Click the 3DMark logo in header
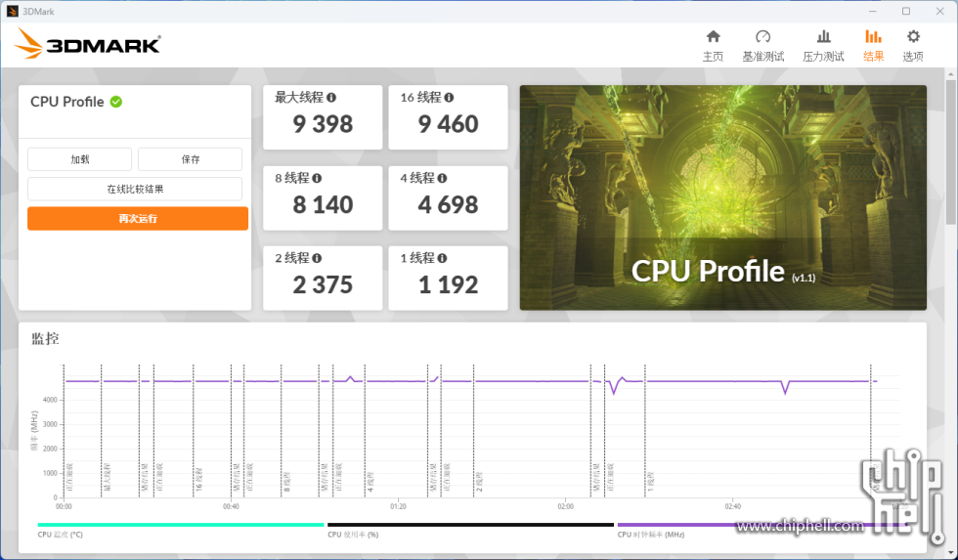This screenshot has height=560, width=958. pyautogui.click(x=88, y=44)
